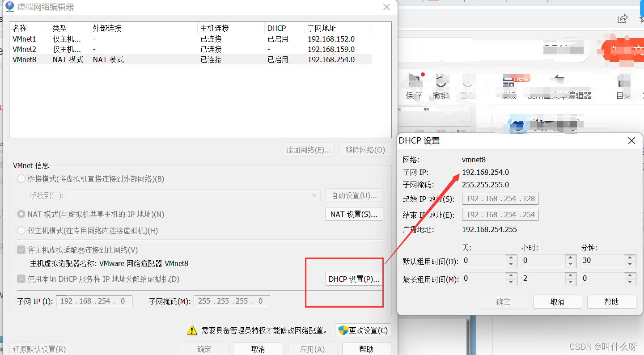This screenshot has height=355, width=644.
Task: Click subnet address 192.168.152.0
Action: click(x=331, y=39)
